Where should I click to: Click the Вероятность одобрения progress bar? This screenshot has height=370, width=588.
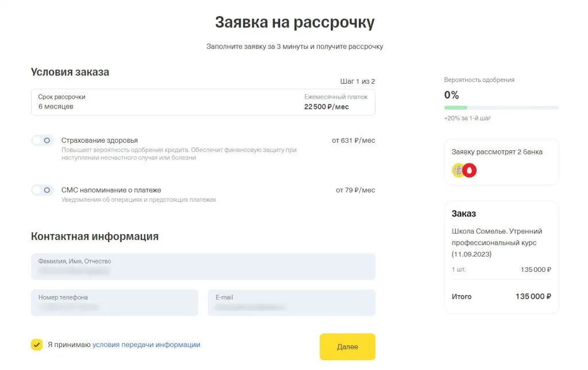(501, 107)
